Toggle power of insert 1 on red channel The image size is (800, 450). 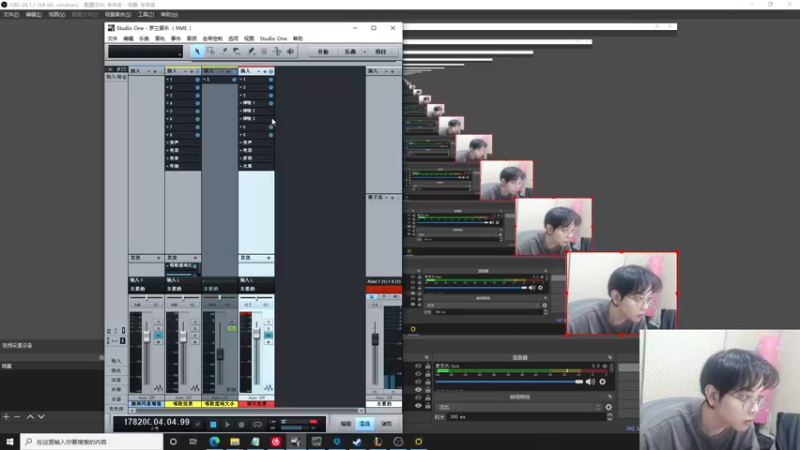[x=271, y=80]
